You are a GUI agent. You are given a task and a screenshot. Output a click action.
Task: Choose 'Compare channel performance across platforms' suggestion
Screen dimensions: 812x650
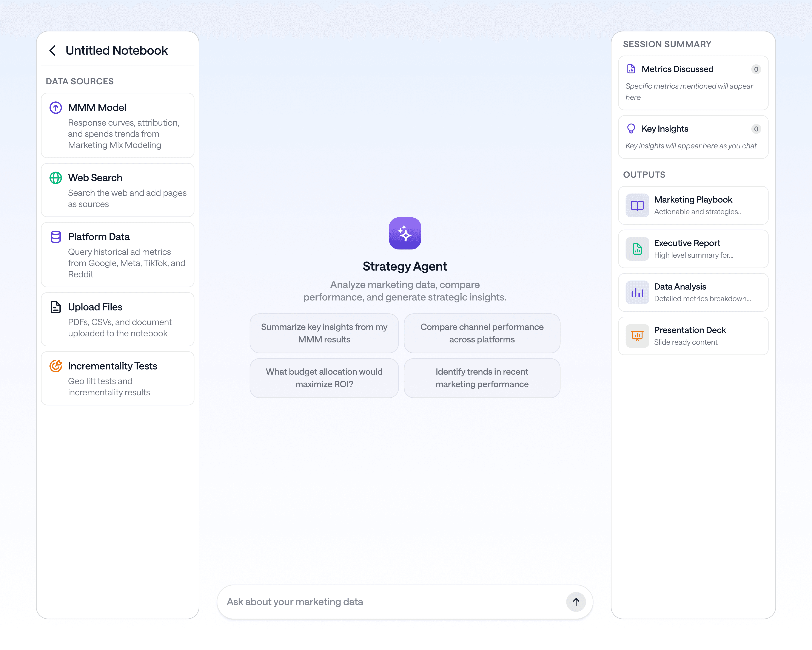coord(482,333)
